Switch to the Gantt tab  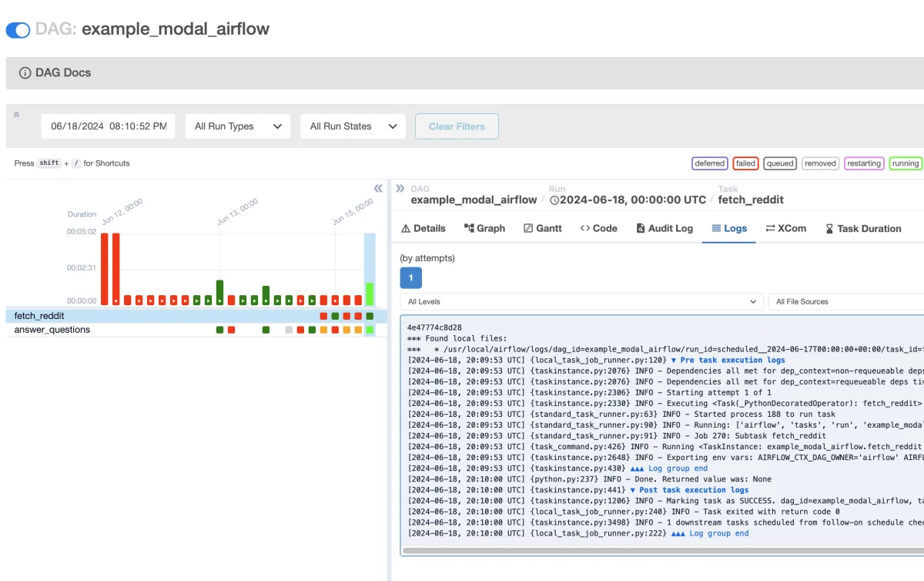pos(543,228)
